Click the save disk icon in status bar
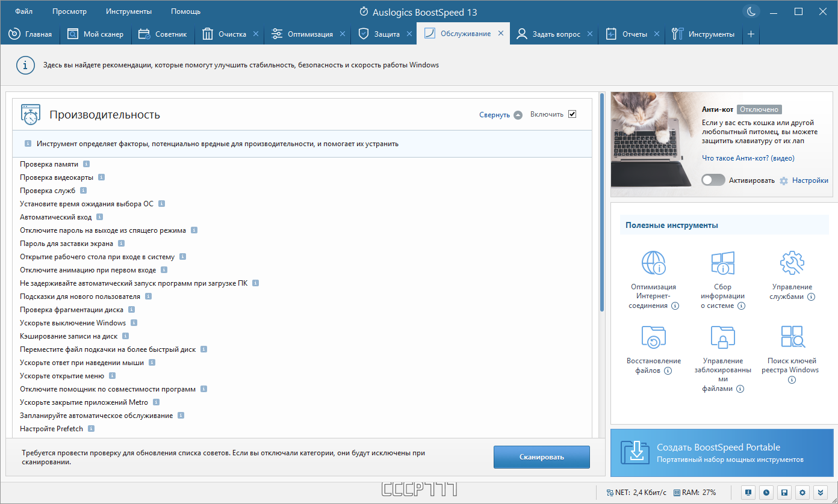 coord(784,492)
